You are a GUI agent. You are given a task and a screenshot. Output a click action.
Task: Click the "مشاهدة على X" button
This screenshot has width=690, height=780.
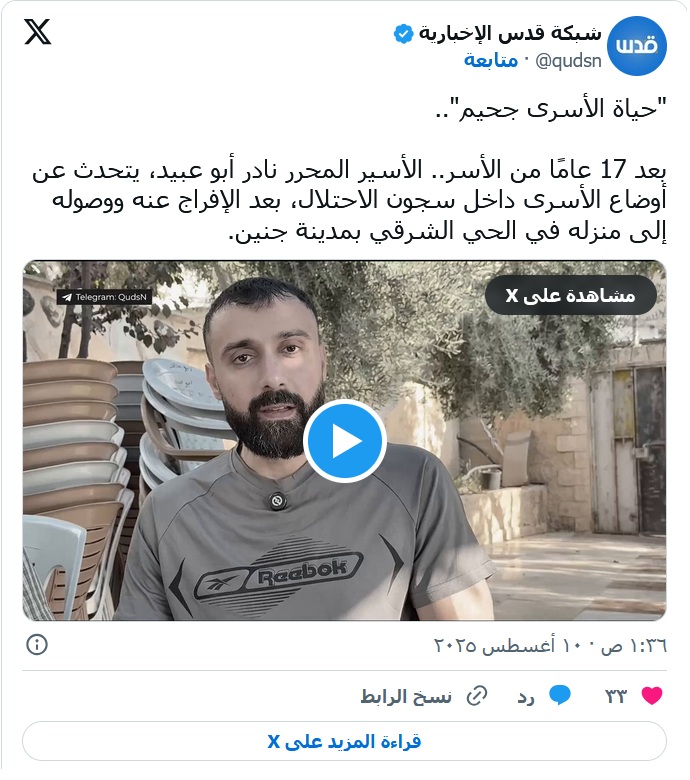pos(571,295)
